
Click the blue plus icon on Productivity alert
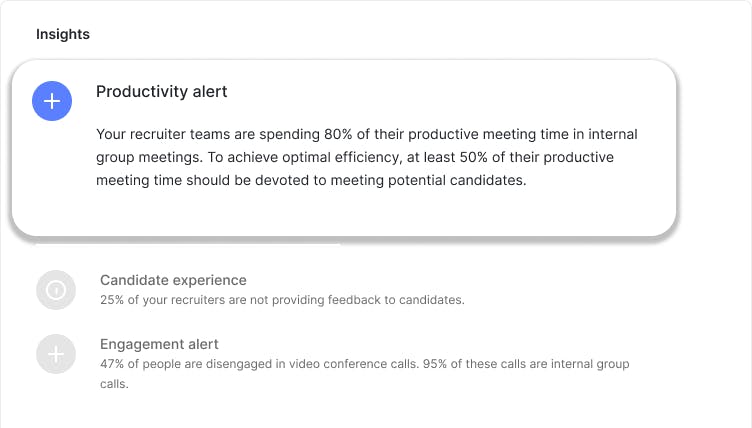52,101
